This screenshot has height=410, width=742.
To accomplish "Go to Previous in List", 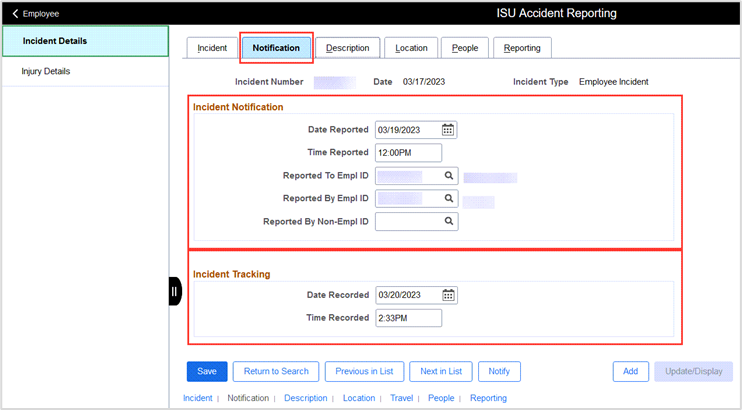I will [364, 372].
